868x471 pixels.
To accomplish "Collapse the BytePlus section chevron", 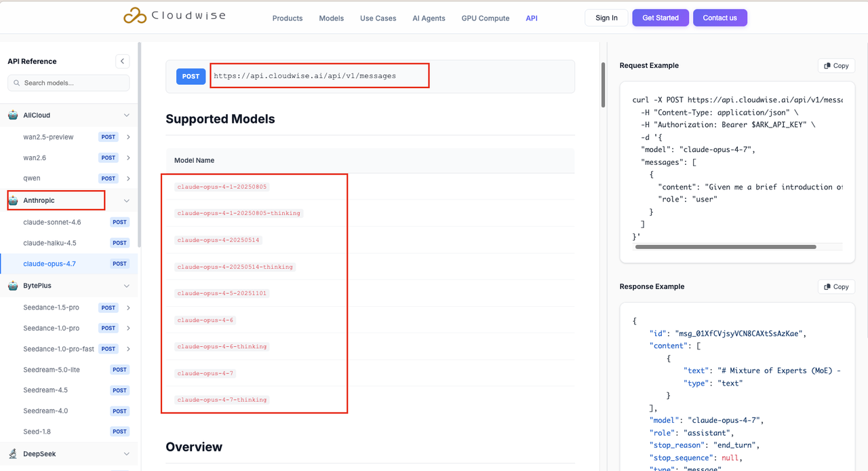I will 126,286.
